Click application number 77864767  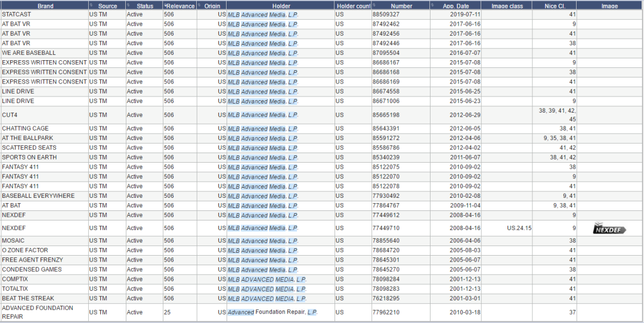[x=386, y=205]
